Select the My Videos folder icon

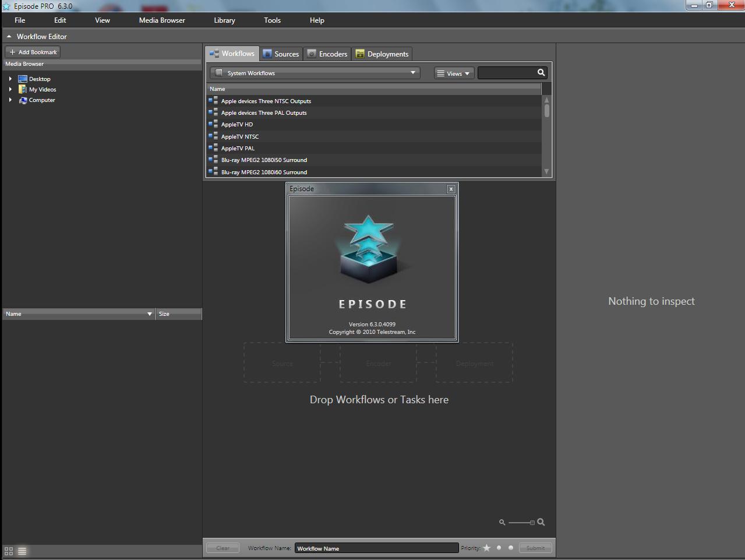[x=23, y=89]
